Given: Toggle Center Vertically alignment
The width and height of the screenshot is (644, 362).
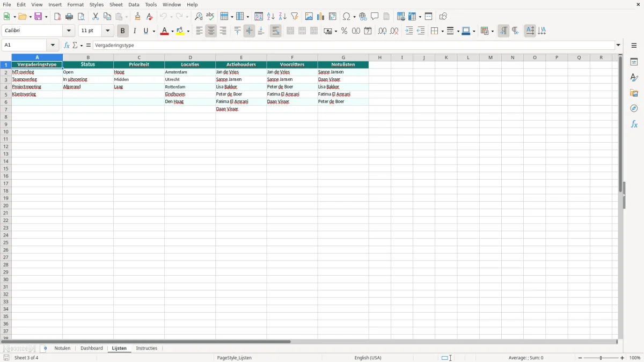Looking at the screenshot, I should [x=249, y=31].
